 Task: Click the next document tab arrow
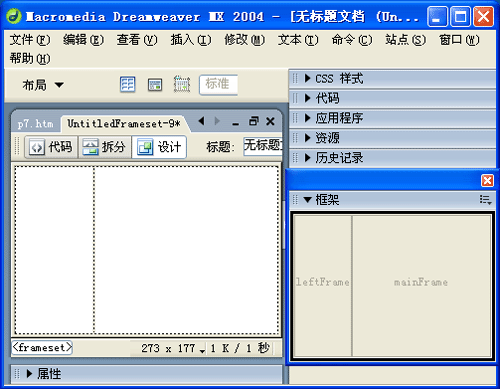pyautogui.click(x=217, y=121)
